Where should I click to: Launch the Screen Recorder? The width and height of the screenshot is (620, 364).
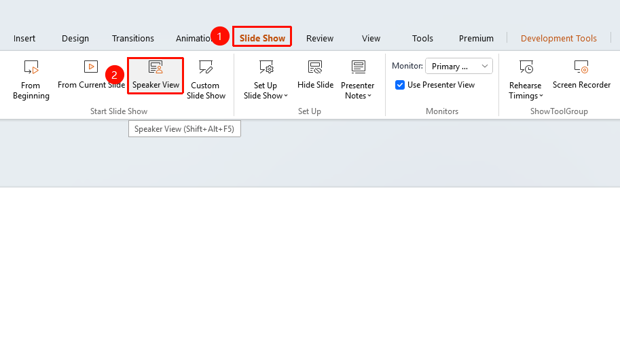[581, 75]
